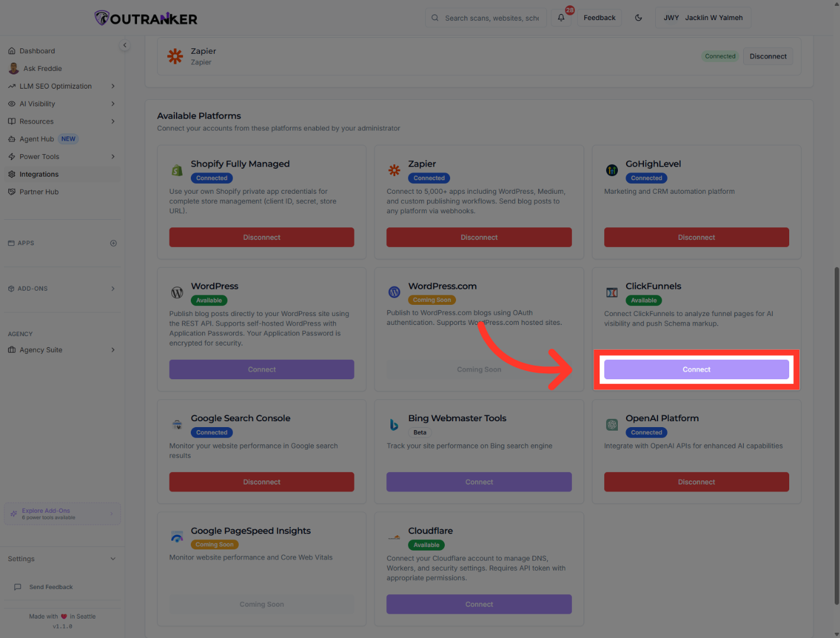The image size is (840, 638).
Task: Expand the Settings section
Action: tap(113, 559)
